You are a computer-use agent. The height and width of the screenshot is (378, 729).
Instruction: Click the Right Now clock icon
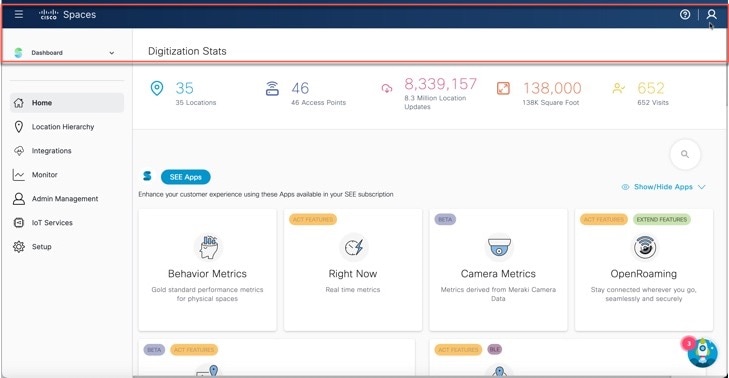[x=353, y=247]
